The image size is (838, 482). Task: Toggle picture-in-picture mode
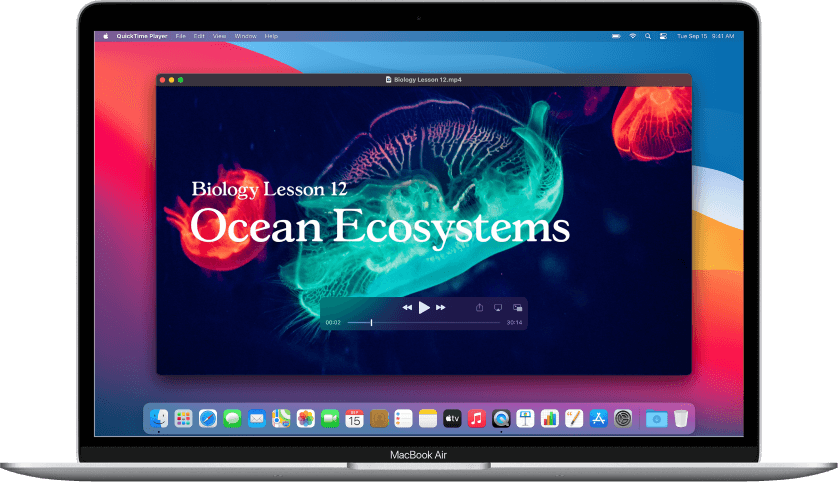[x=517, y=308]
